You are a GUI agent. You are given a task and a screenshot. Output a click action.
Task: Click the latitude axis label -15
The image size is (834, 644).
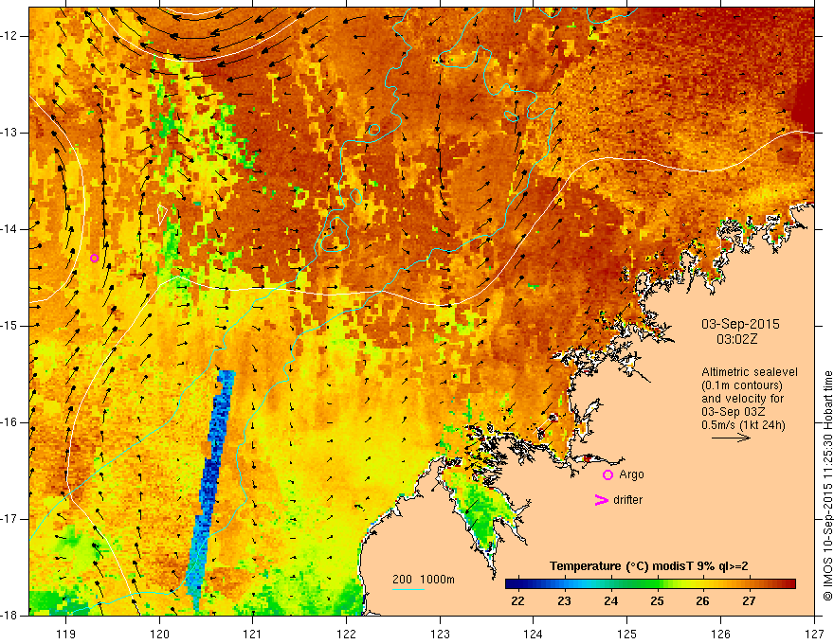(9, 325)
